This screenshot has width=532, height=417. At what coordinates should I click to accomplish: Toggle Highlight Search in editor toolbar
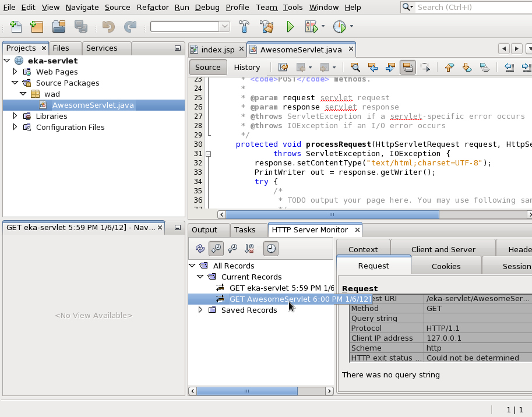(407, 67)
